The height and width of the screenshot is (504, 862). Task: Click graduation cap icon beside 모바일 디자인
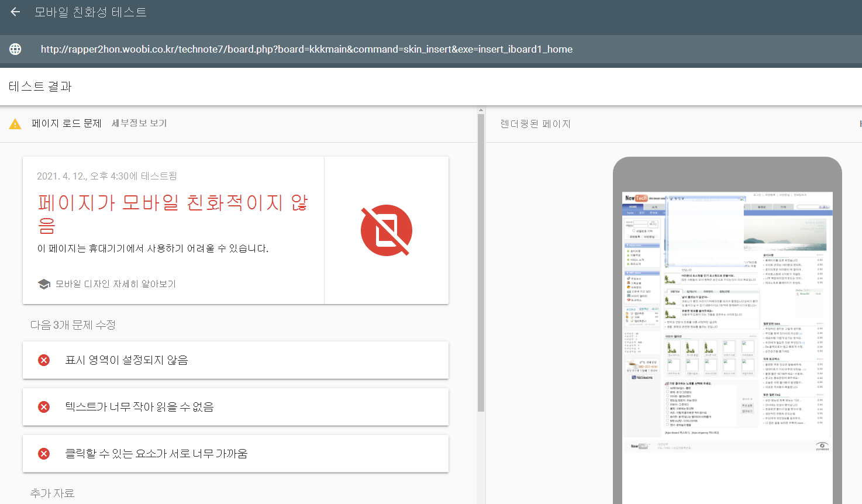44,284
